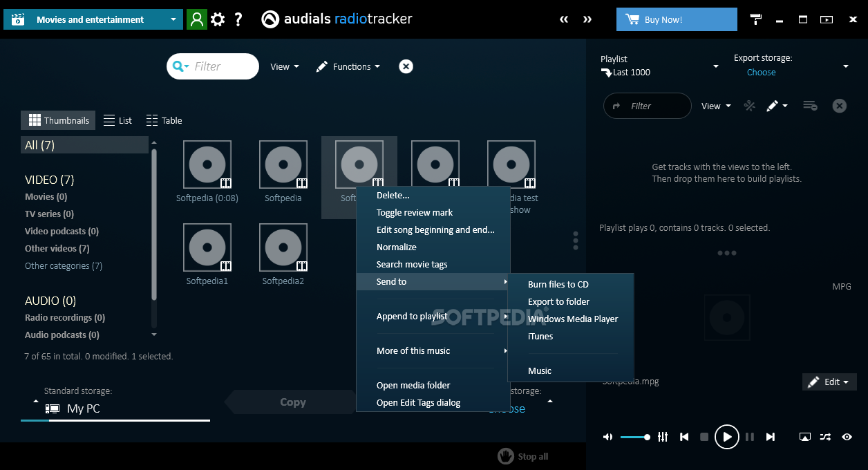Screen dimensions: 868x470
Task: Select Video podcasts (0) category
Action: (x=62, y=231)
